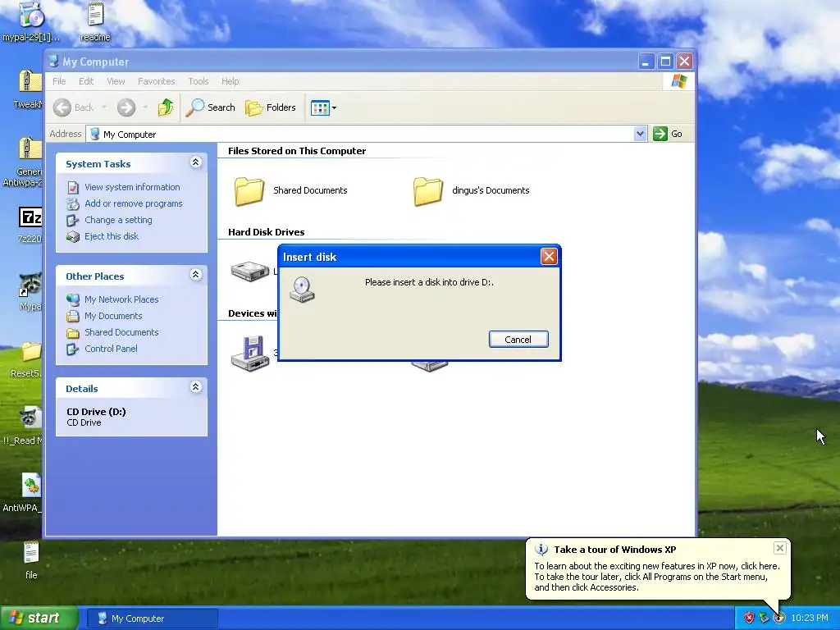Open the Favorites menu
840x630 pixels.
pos(157,81)
